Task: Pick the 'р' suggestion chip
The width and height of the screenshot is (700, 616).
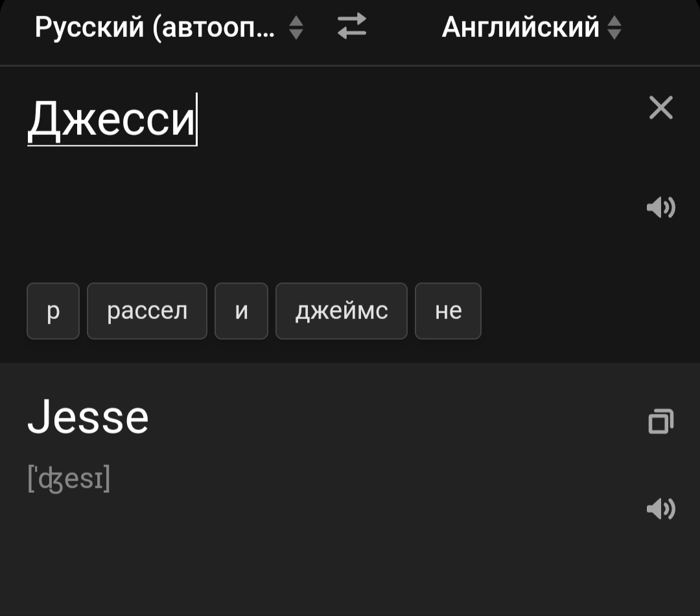Action: pos(53,311)
